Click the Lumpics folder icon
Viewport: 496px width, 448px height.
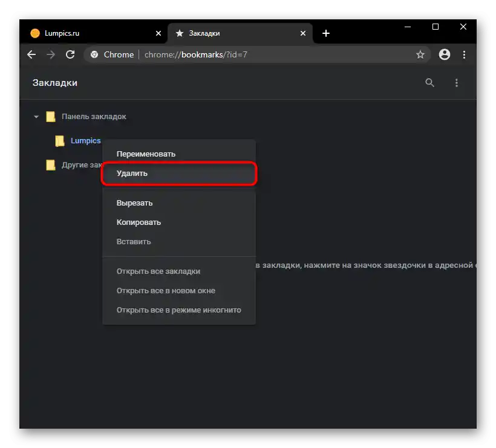point(59,141)
